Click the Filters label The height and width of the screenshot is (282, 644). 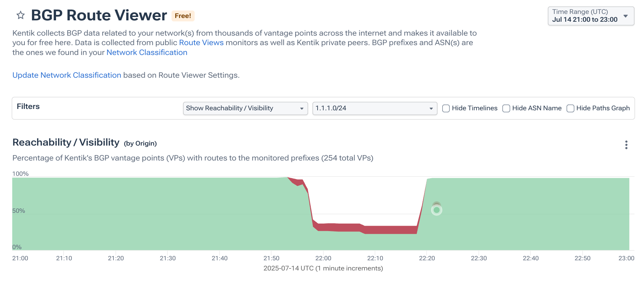click(28, 107)
